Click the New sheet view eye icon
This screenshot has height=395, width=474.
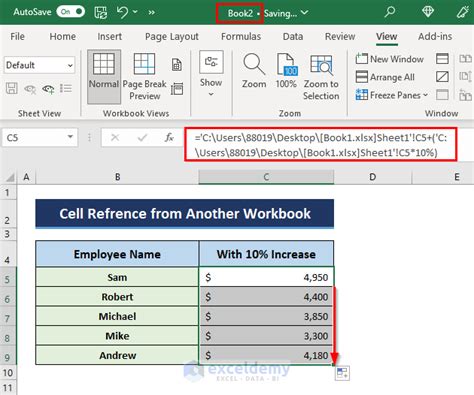click(48, 89)
